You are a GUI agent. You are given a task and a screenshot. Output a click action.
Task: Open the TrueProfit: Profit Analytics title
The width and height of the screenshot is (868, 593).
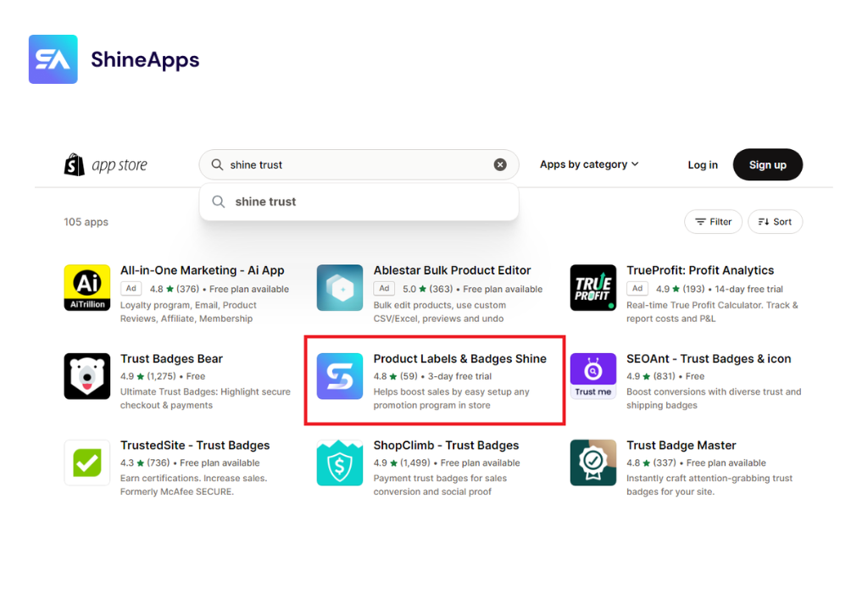700,270
